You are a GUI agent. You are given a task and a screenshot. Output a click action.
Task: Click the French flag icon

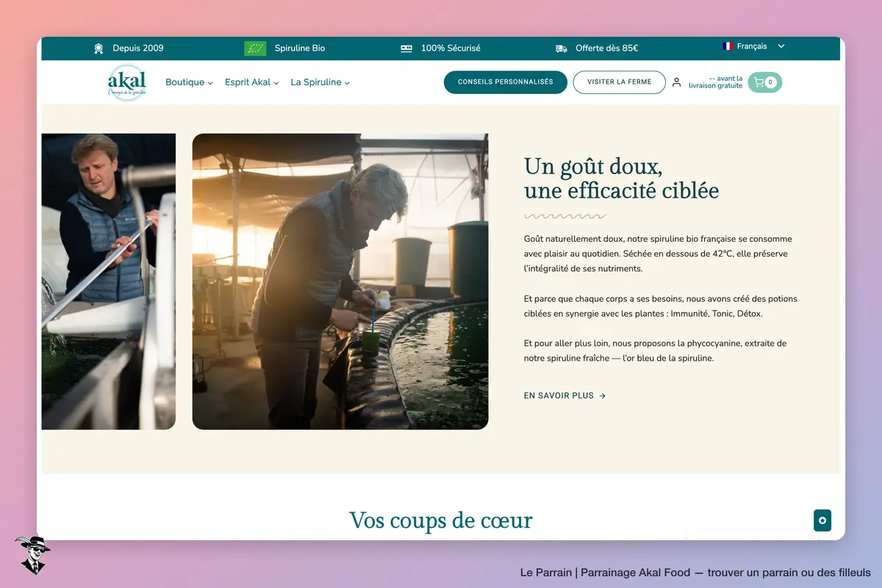(728, 46)
